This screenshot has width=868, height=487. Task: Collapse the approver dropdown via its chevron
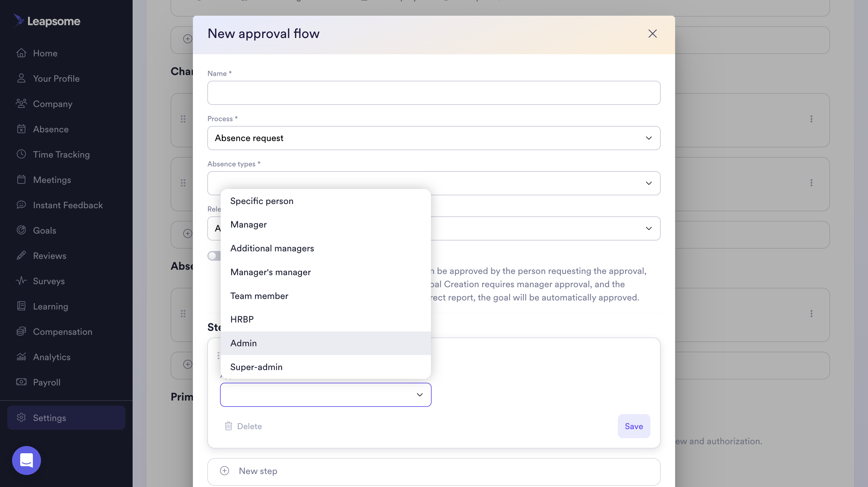click(x=420, y=394)
